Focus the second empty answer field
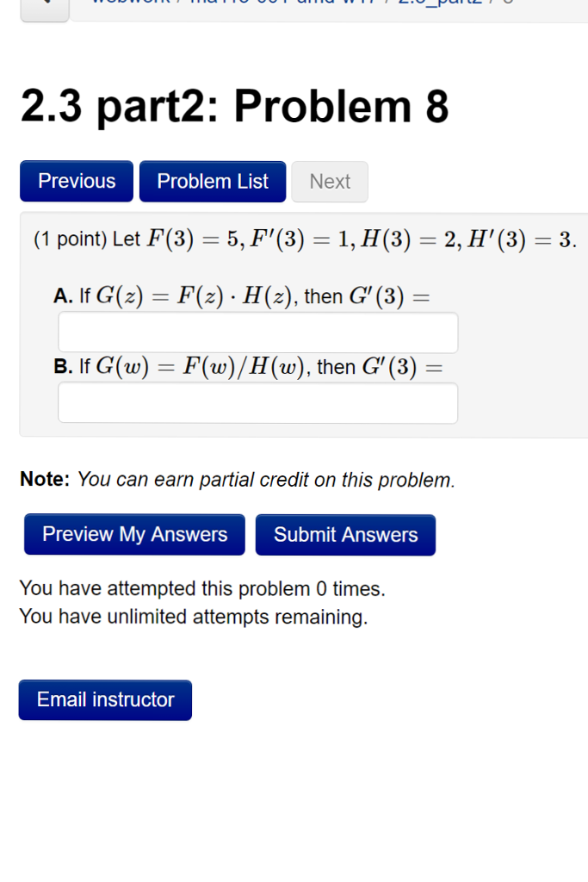The image size is (588, 882). point(257,403)
